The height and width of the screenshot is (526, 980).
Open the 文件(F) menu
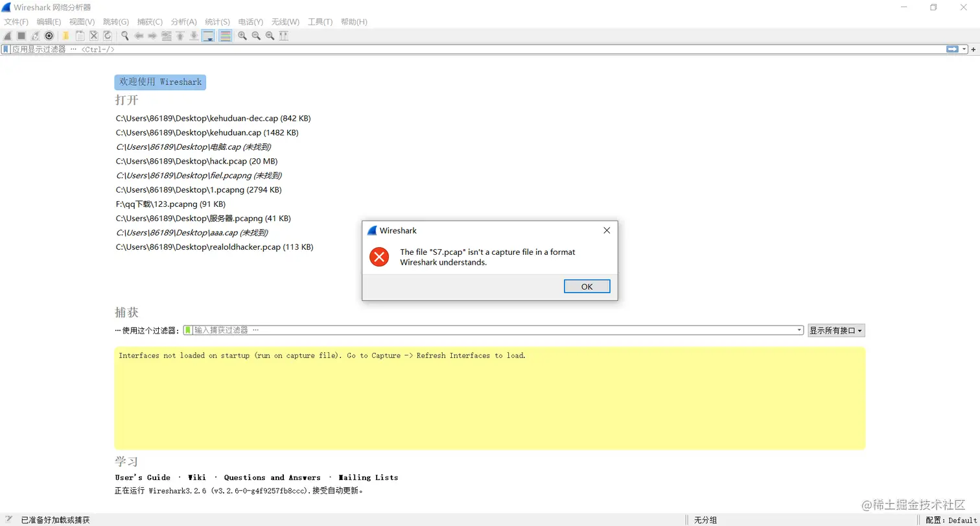point(16,21)
